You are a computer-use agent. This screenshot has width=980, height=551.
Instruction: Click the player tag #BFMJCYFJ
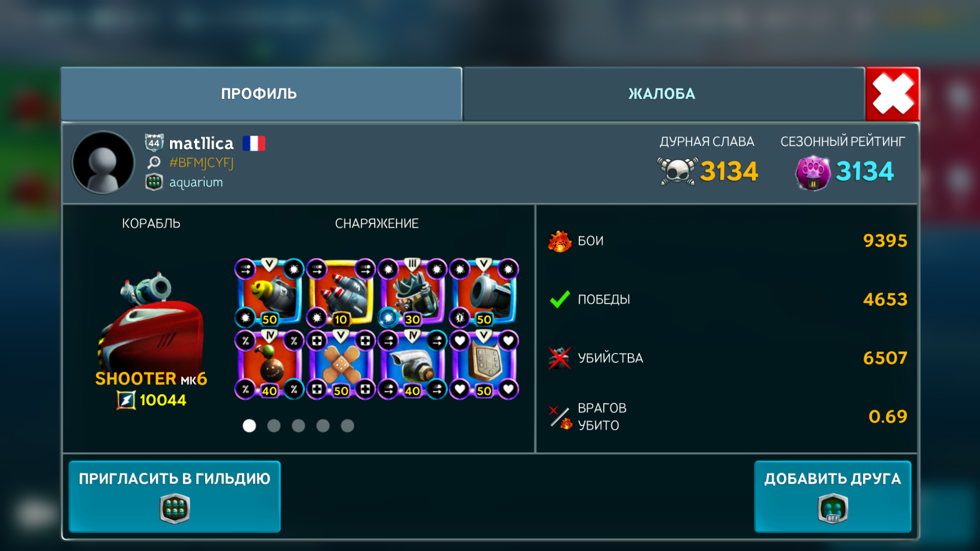click(x=201, y=163)
